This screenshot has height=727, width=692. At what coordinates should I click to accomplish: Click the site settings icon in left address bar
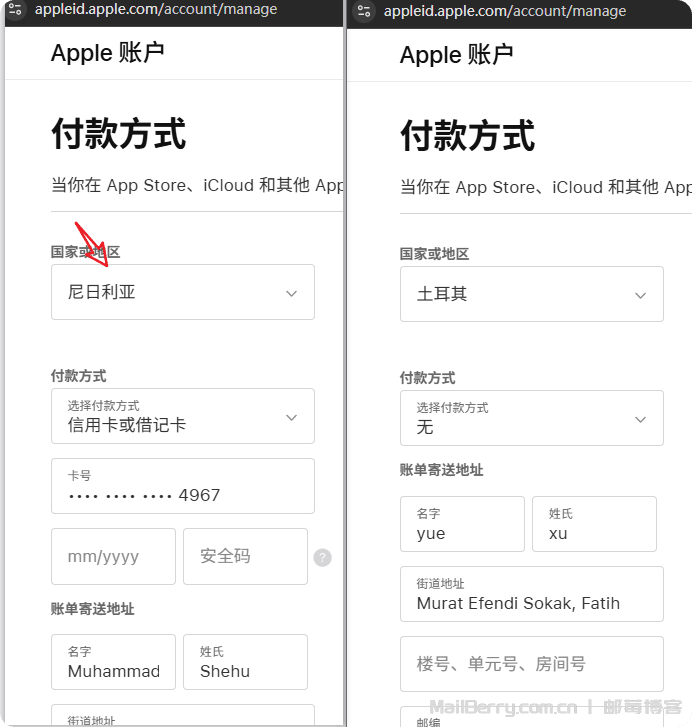tap(15, 9)
